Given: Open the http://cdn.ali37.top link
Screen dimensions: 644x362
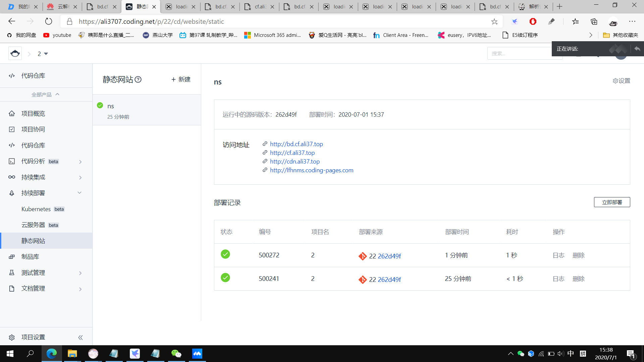Looking at the screenshot, I should point(295,162).
